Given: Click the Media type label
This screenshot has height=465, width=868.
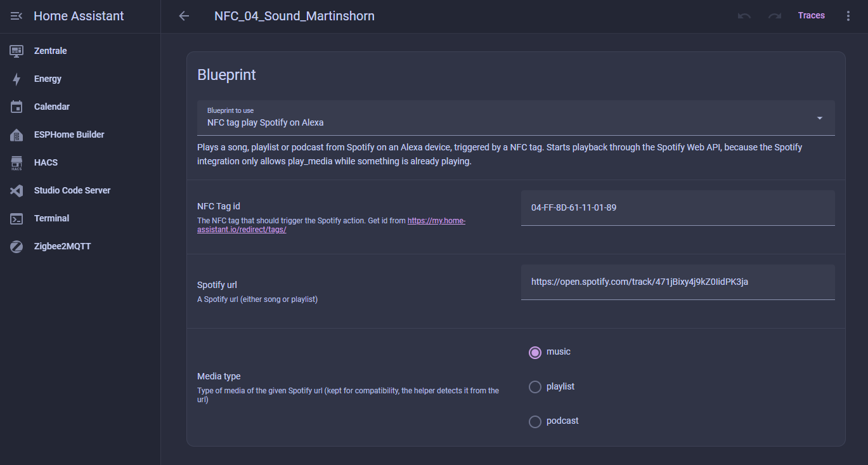Looking at the screenshot, I should (219, 376).
